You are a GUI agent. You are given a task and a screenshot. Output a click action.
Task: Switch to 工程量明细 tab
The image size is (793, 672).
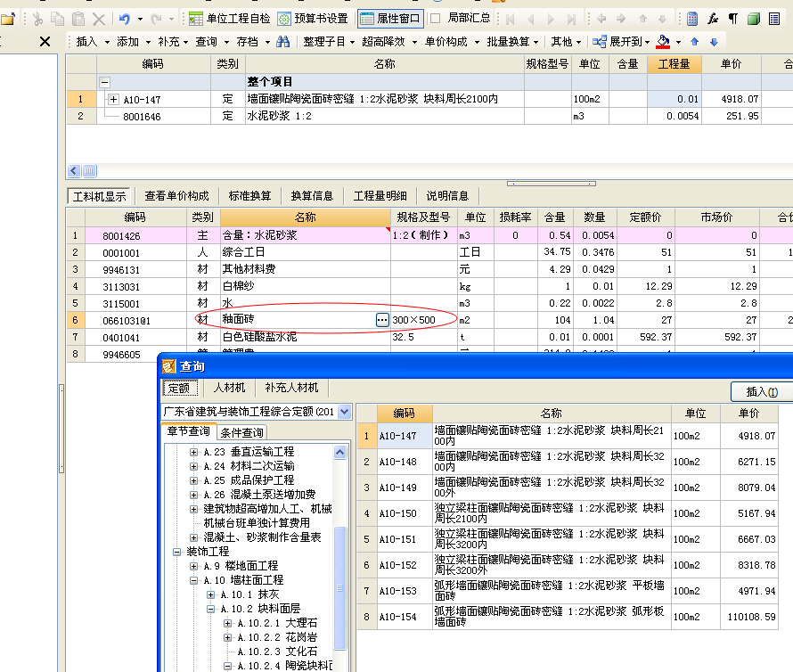point(380,196)
